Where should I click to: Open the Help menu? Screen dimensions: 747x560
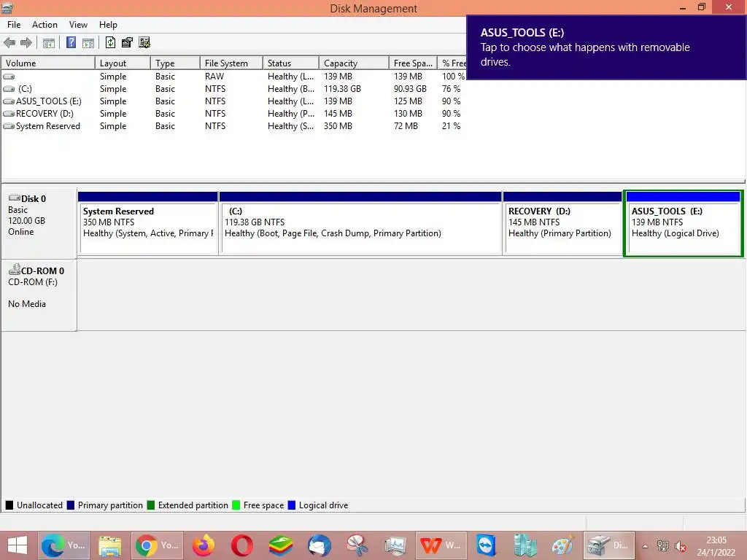click(108, 25)
